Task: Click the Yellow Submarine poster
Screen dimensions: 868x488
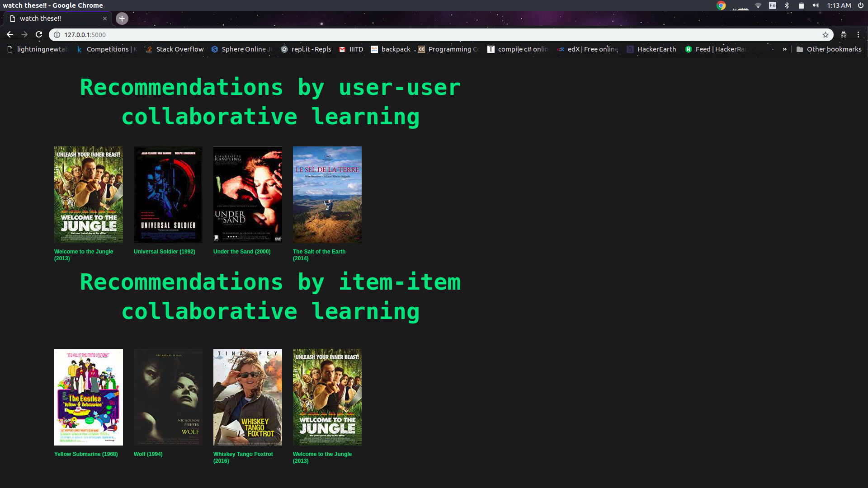Action: [89, 397]
